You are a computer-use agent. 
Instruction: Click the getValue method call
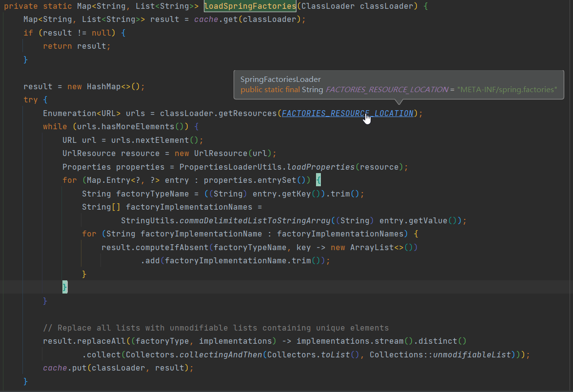pyautogui.click(x=428, y=221)
